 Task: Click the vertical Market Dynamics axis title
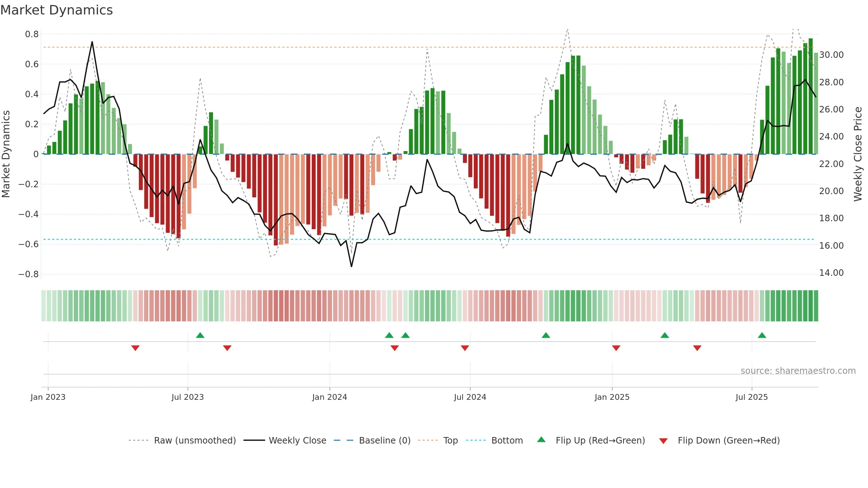(6, 154)
